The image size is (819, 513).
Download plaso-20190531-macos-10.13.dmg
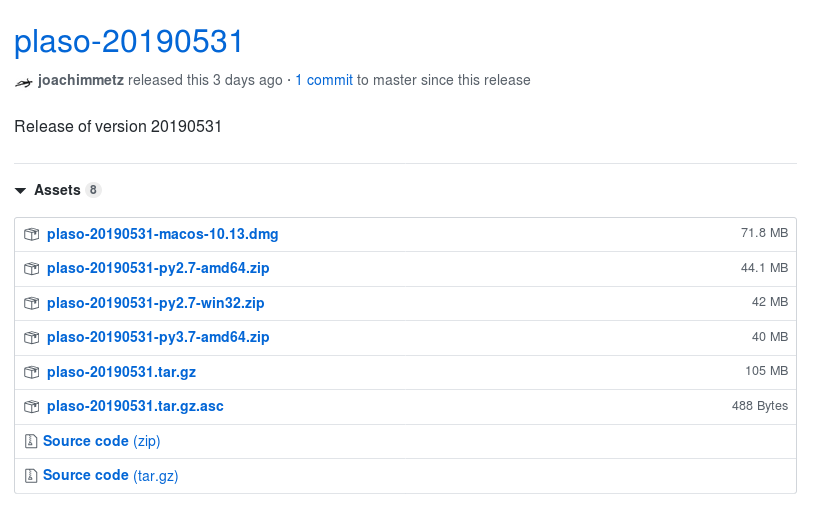(162, 234)
